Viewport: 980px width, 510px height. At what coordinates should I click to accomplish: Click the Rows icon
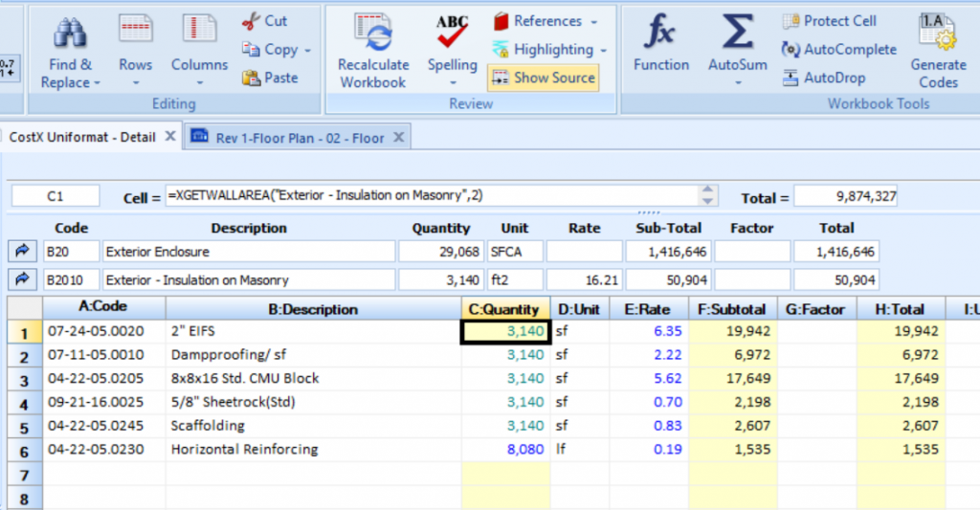click(x=136, y=29)
